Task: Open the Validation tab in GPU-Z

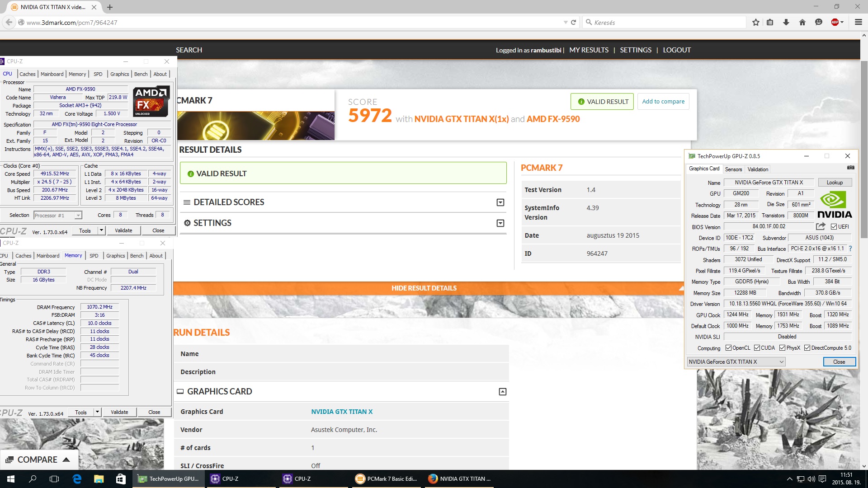Action: click(x=758, y=169)
